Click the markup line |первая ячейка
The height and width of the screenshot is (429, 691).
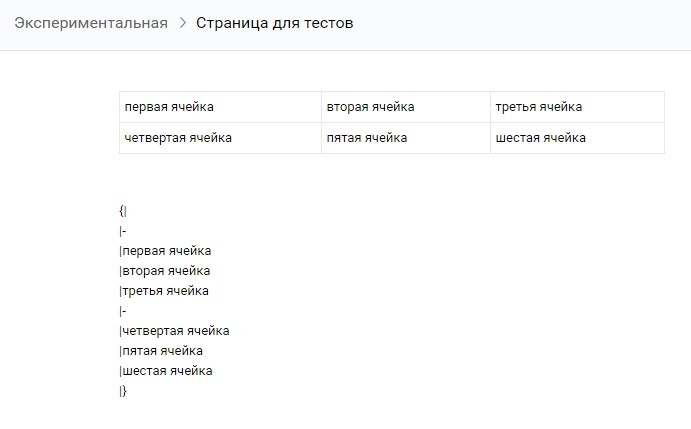point(165,251)
